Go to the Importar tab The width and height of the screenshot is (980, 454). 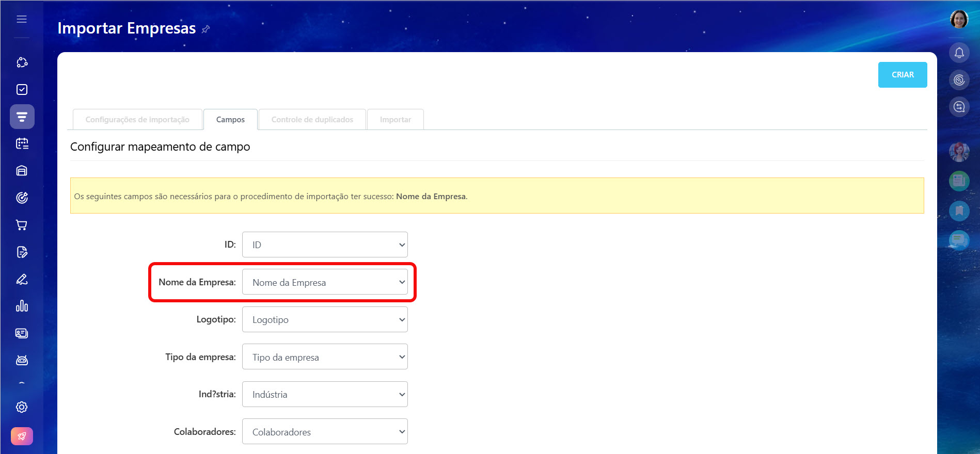tap(395, 120)
